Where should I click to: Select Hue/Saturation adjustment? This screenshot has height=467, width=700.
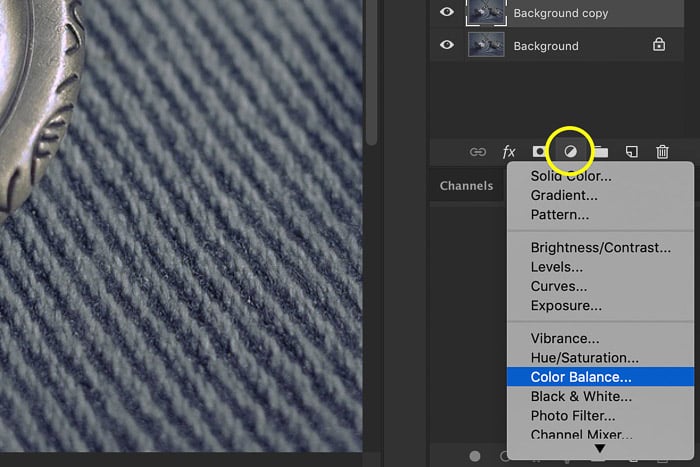[x=584, y=358]
